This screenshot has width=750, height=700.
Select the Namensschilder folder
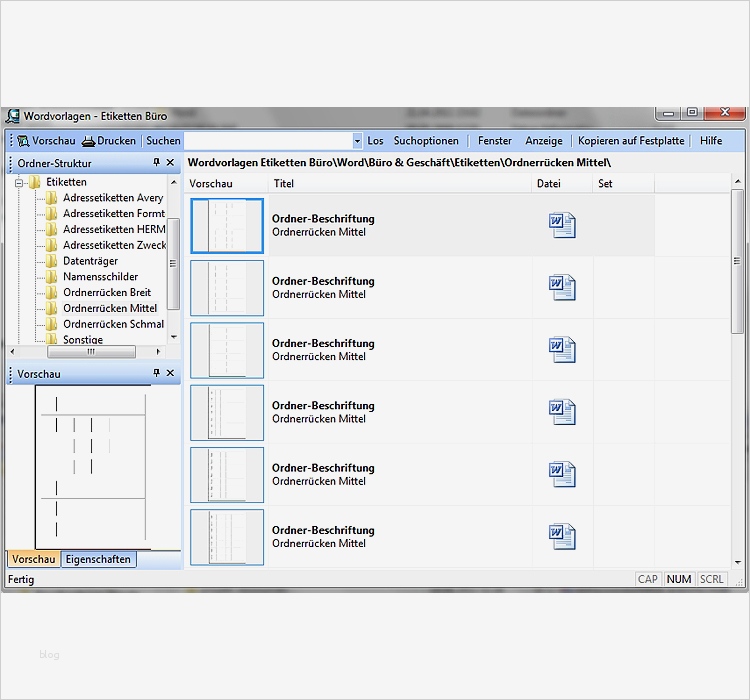click(100, 277)
